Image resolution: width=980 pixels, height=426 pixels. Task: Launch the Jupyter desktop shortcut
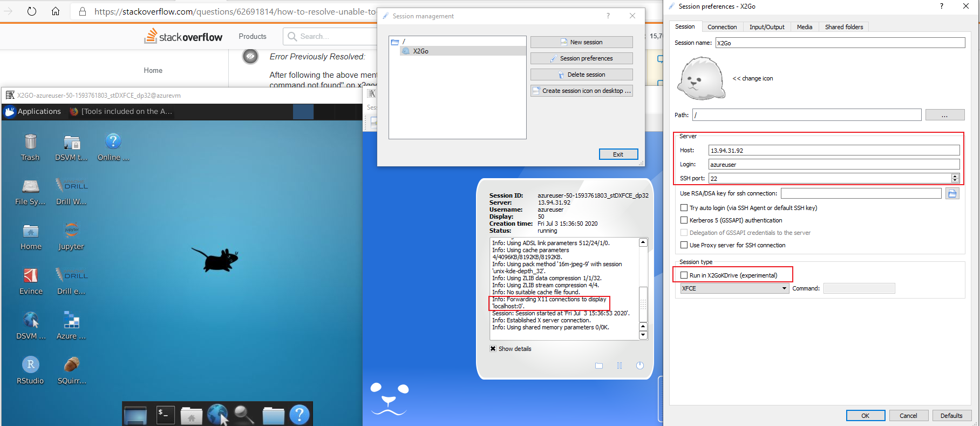pos(71,237)
